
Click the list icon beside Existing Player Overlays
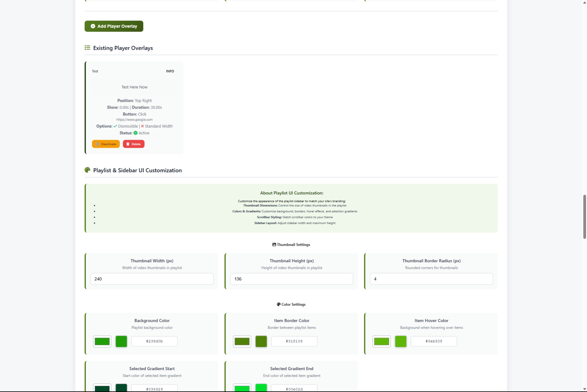tap(87, 48)
